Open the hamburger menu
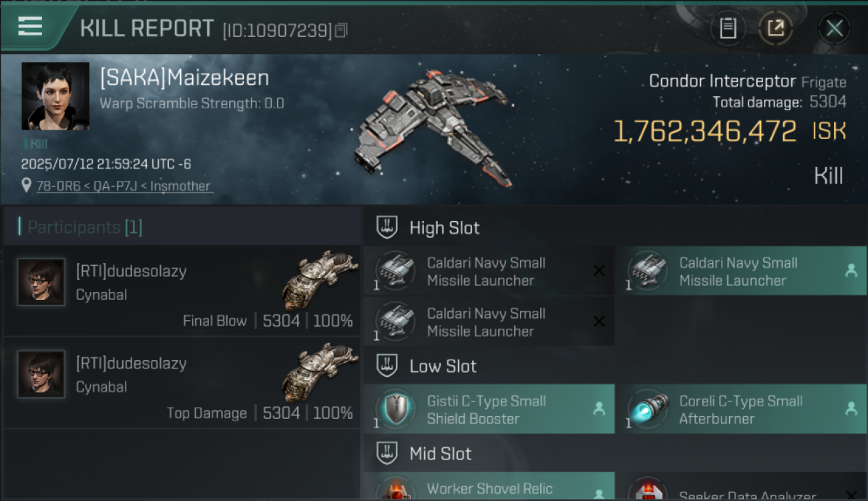 (30, 27)
